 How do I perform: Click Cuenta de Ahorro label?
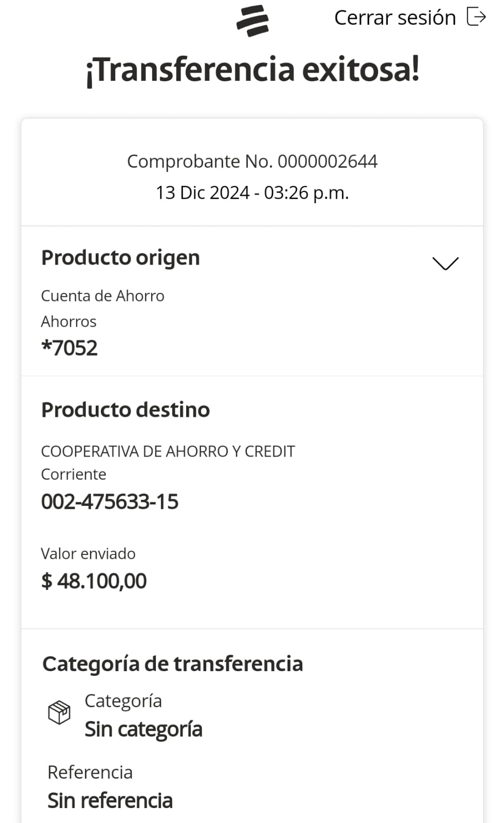103,296
